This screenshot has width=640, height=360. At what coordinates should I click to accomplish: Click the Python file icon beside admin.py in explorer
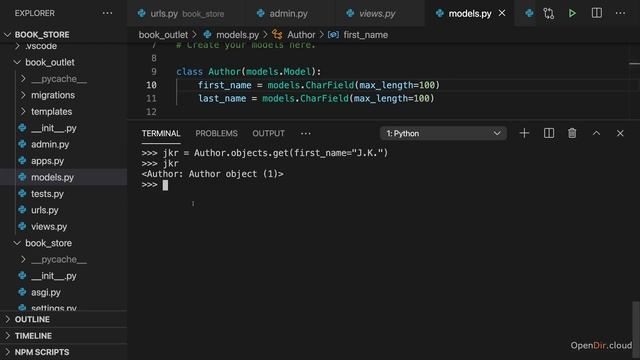tap(22, 144)
